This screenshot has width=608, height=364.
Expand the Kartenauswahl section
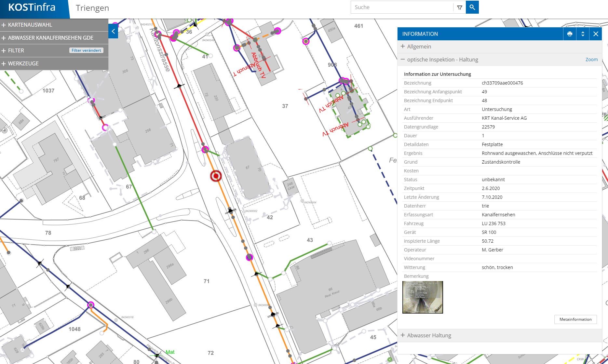point(30,25)
